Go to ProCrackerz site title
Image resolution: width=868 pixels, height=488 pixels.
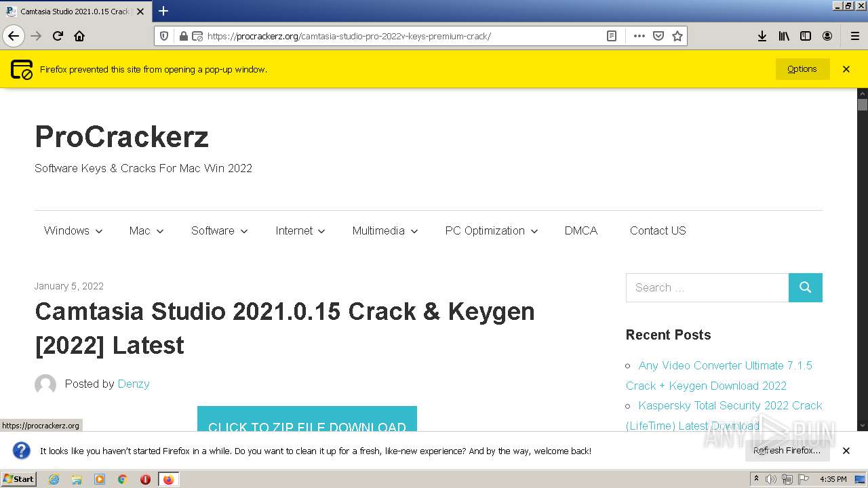[x=122, y=136]
